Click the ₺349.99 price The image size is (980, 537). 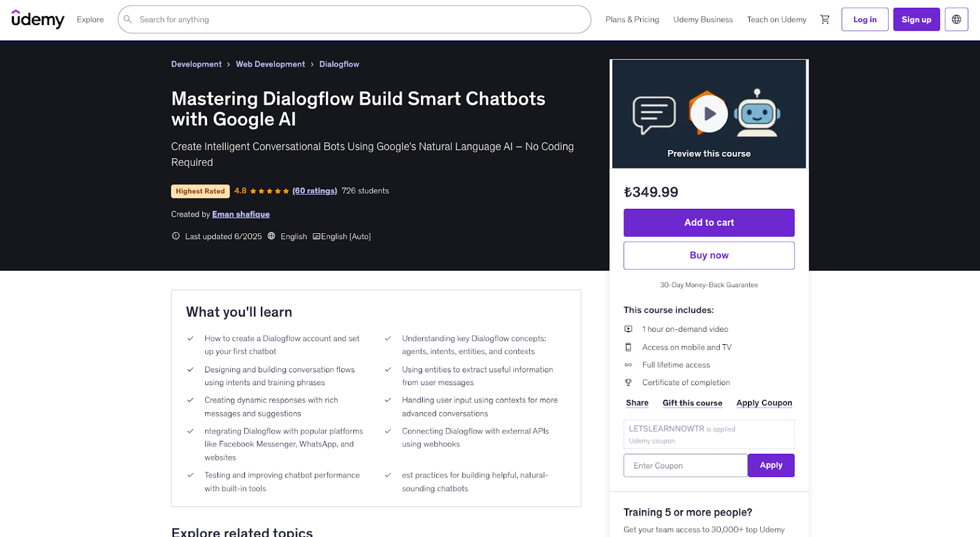(651, 192)
